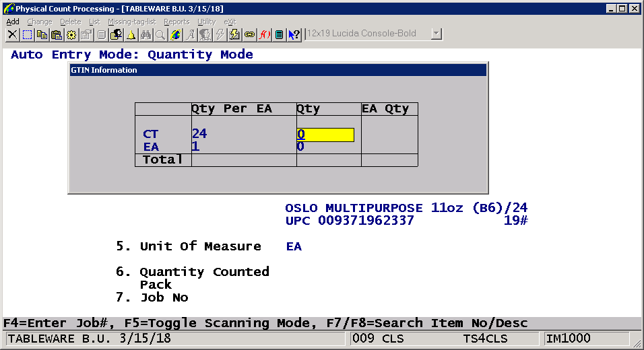Click the paste clipboard icon
Screen dimensions: 644x350
[57, 35]
